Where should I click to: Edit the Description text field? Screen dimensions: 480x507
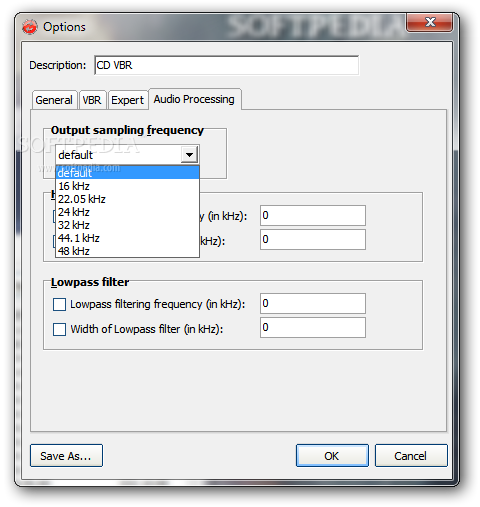coord(227,65)
